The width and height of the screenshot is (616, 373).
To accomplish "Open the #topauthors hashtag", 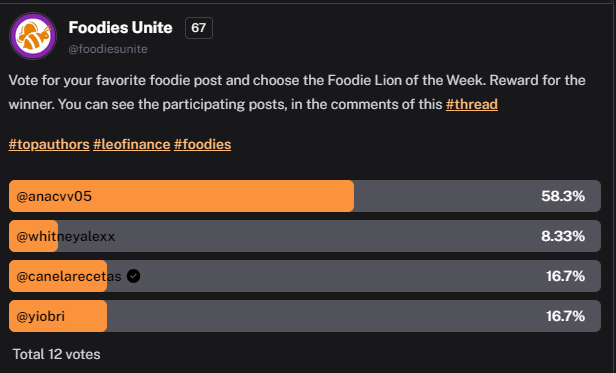I will 49,144.
